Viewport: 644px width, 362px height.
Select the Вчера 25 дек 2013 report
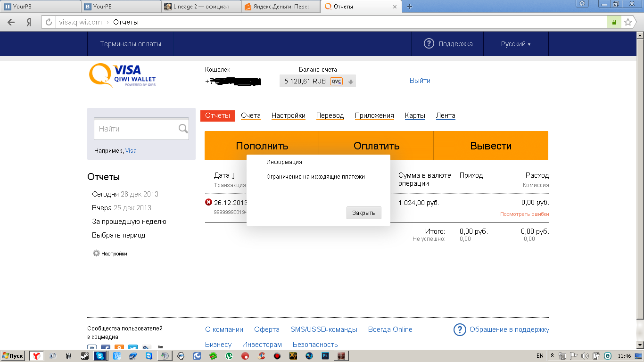[122, 208]
